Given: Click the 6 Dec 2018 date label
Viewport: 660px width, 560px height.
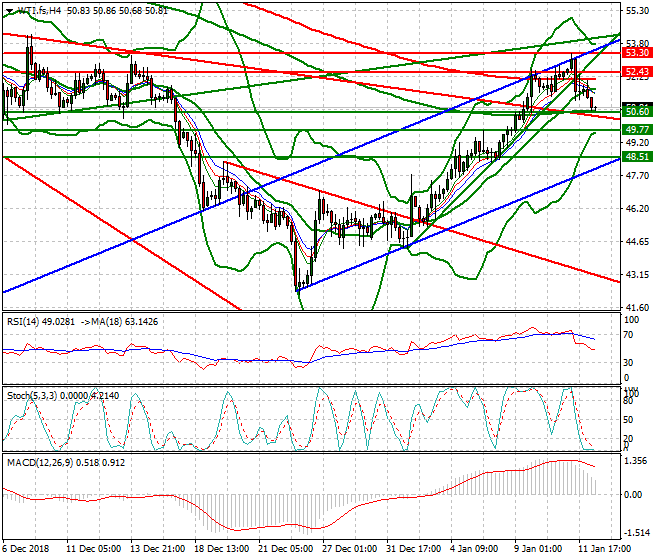Looking at the screenshot, I should [x=26, y=549].
